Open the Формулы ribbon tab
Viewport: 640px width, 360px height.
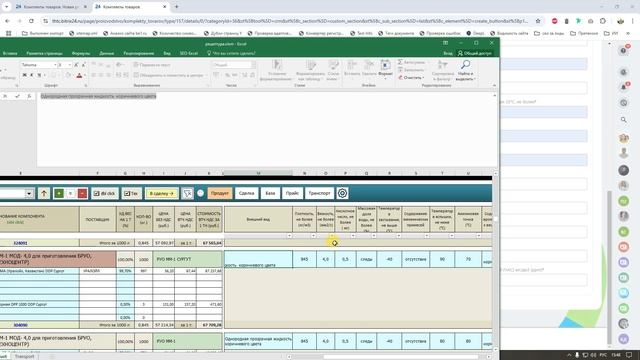[x=81, y=53]
